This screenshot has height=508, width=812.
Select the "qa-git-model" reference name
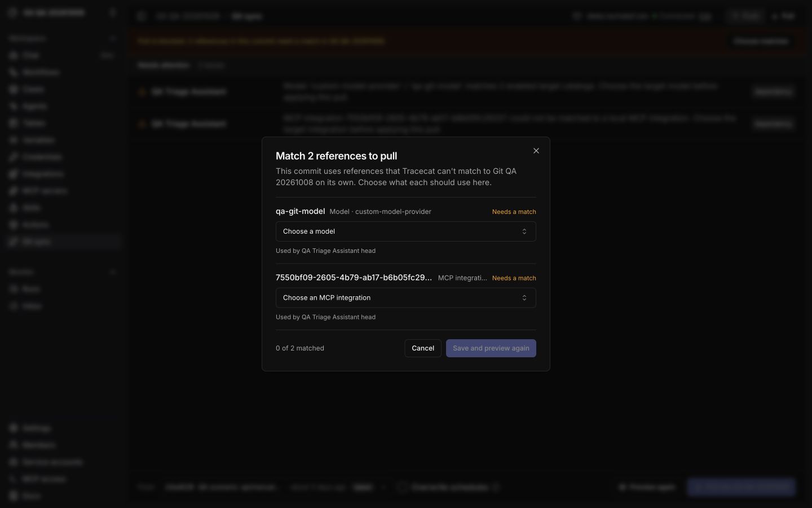[x=301, y=211]
